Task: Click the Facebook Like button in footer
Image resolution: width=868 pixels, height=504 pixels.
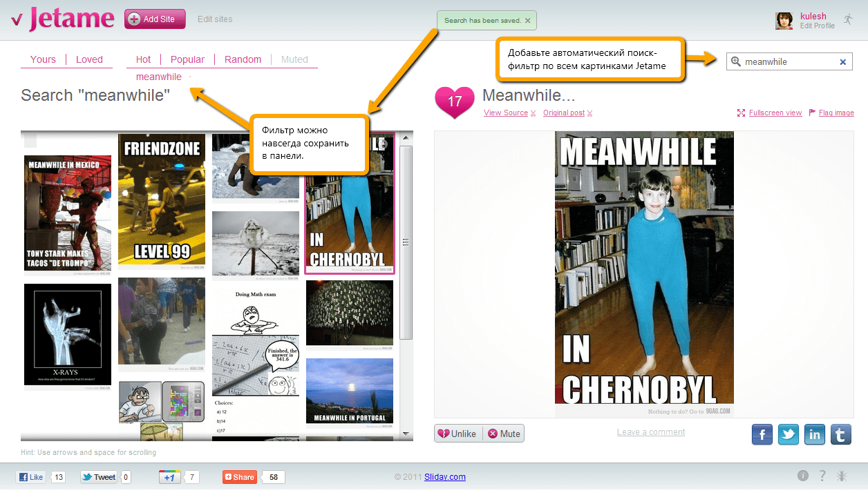Action: click(30, 477)
